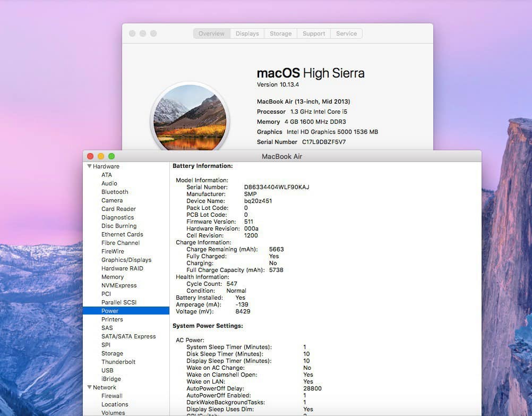
Task: Select NVMExpress in the hardware sidebar
Action: 119,285
